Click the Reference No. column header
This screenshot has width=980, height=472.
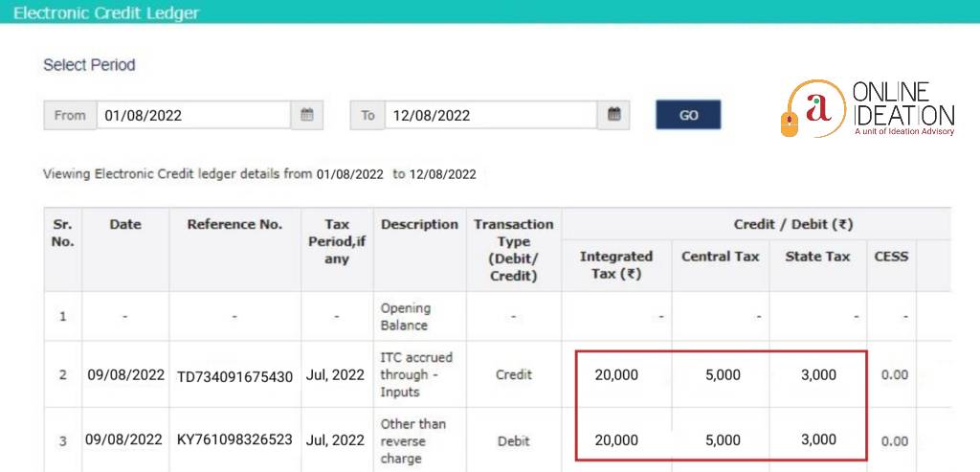[x=234, y=224]
